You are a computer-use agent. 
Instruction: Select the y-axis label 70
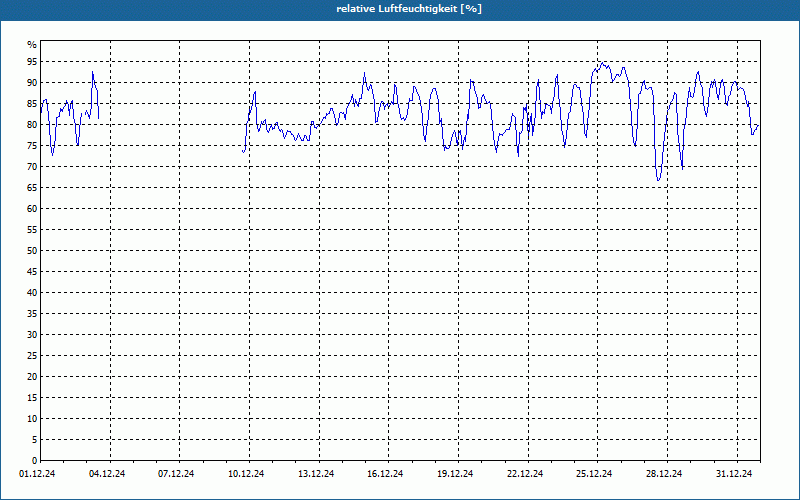(x=32, y=167)
